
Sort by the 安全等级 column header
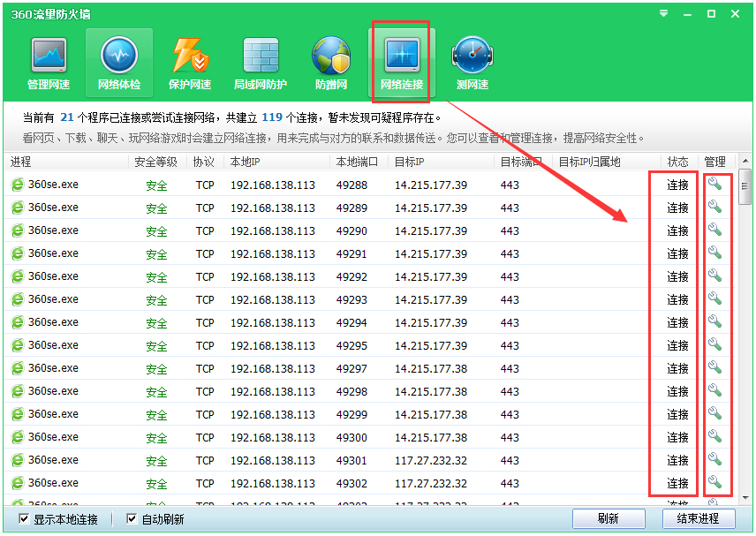click(x=157, y=162)
